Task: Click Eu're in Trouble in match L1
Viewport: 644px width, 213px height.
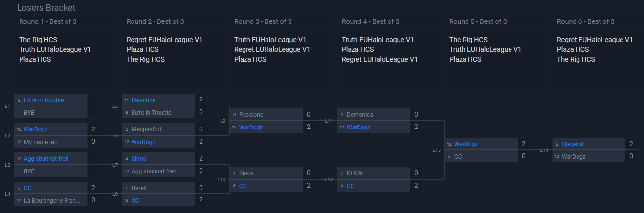Action: click(44, 100)
